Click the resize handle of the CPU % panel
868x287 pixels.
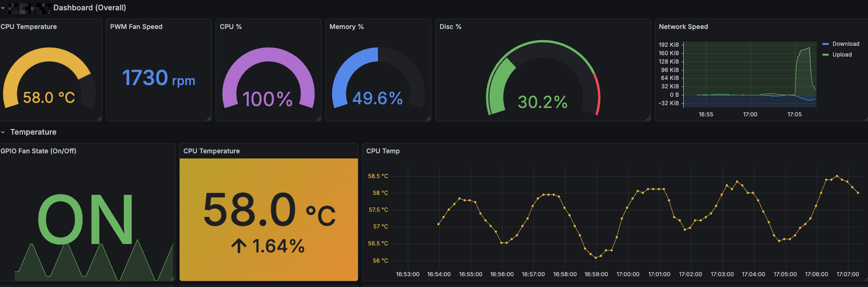coord(319,119)
